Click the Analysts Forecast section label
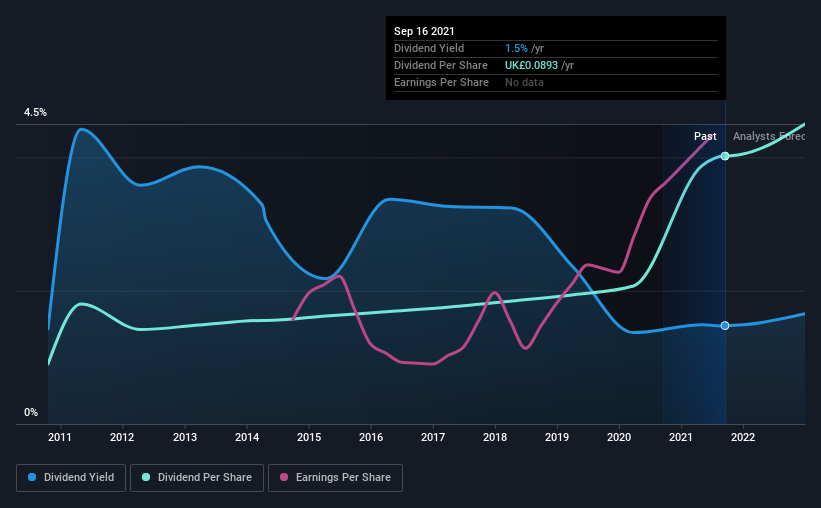 [769, 136]
